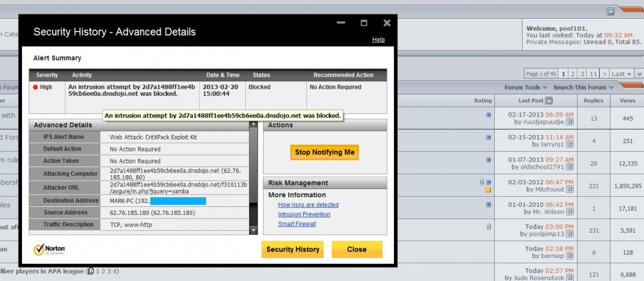Click attachment paperclip in poolpimp13 row
Image resolution: width=644 pixels, height=281 pixels.
pos(488,227)
